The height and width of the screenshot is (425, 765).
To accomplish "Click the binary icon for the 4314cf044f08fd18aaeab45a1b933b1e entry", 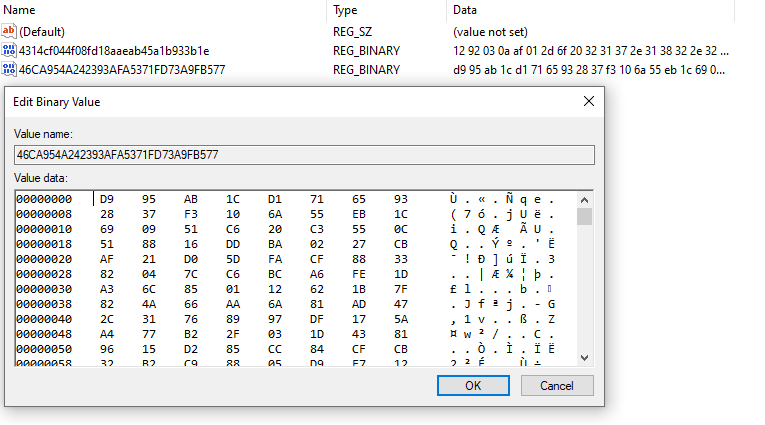I will click(9, 50).
